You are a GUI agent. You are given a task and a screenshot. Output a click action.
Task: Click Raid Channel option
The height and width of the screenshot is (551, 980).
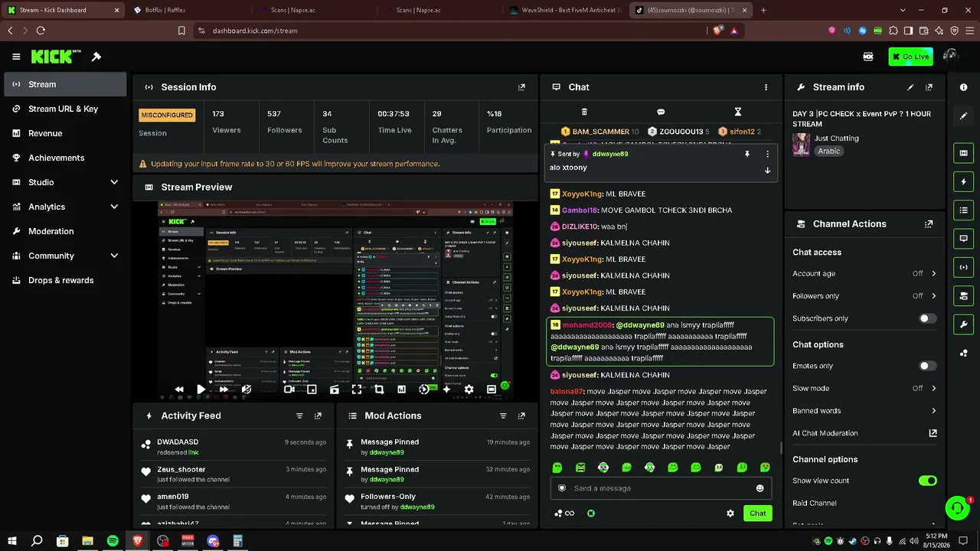(814, 503)
